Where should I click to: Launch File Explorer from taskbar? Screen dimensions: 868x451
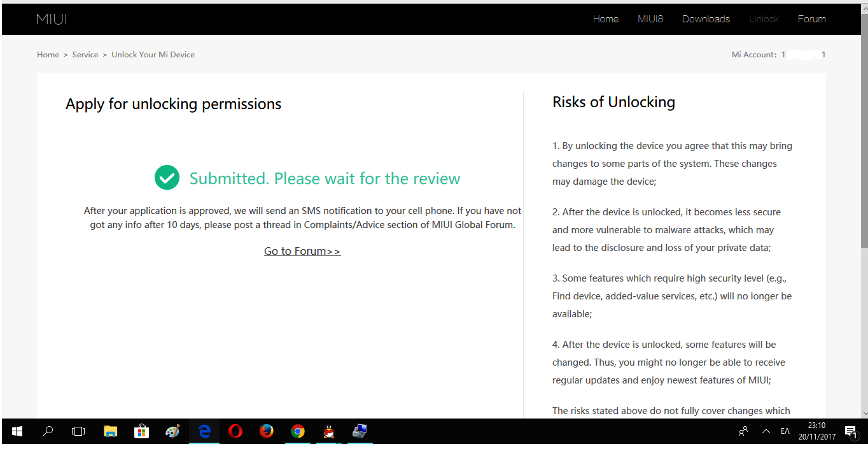(110, 431)
